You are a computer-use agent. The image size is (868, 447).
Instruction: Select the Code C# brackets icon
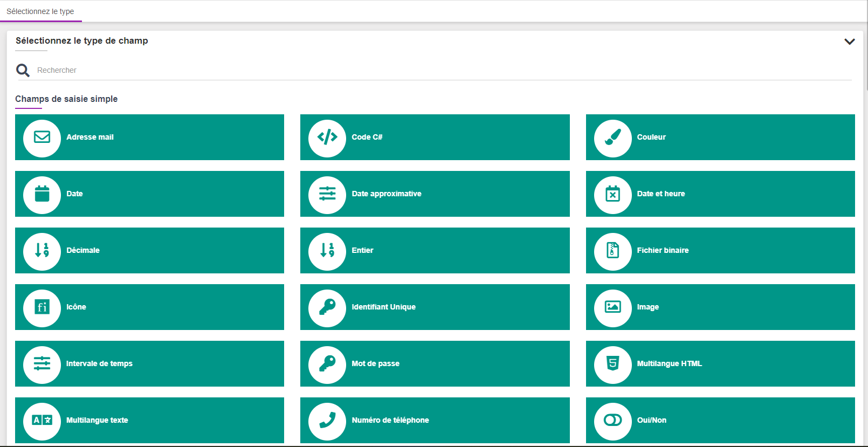[327, 137]
